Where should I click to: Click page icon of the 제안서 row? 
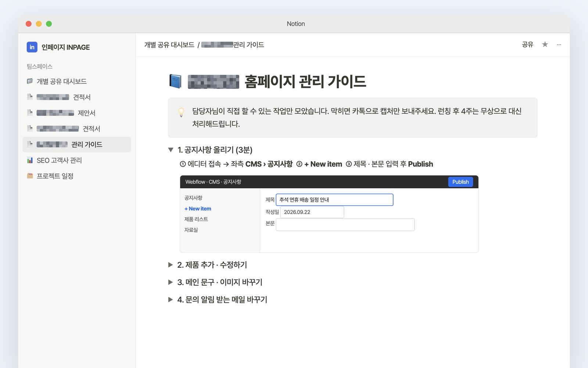point(30,112)
